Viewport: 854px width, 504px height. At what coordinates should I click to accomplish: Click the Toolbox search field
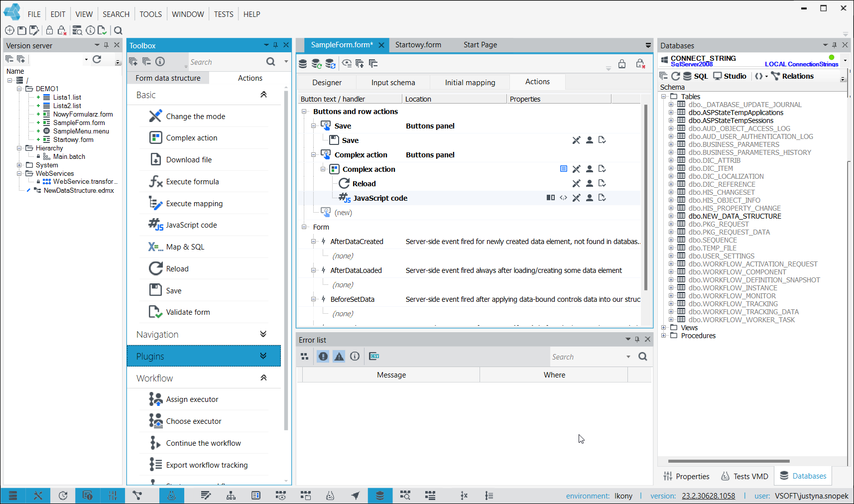227,62
